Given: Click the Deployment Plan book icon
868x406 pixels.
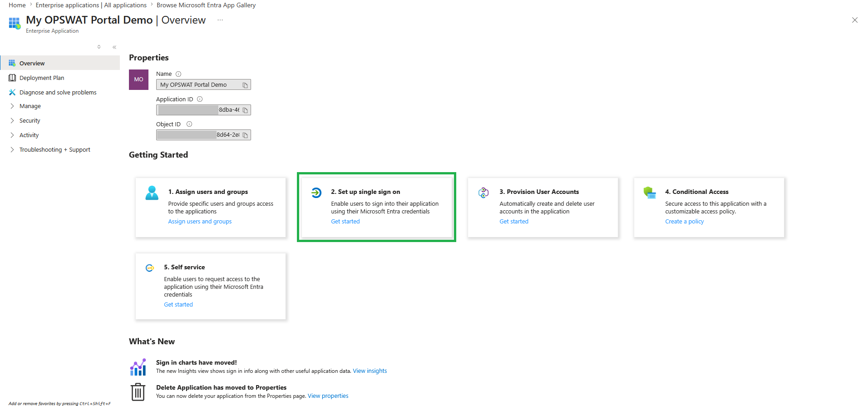Looking at the screenshot, I should click(12, 78).
